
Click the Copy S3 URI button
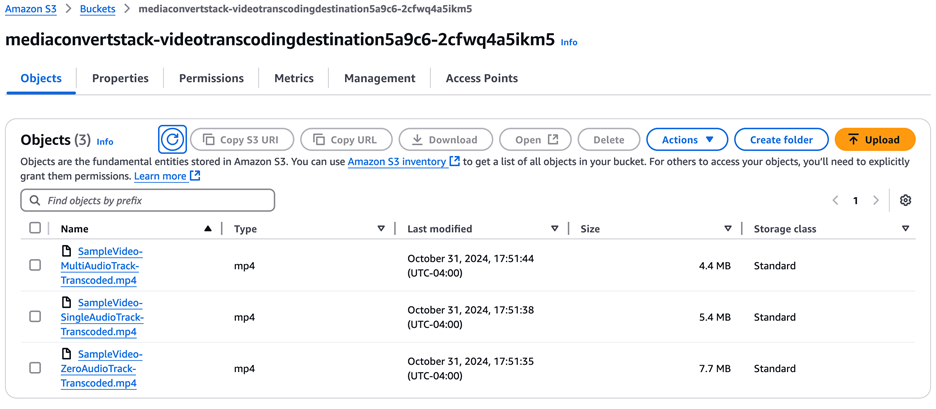[242, 140]
